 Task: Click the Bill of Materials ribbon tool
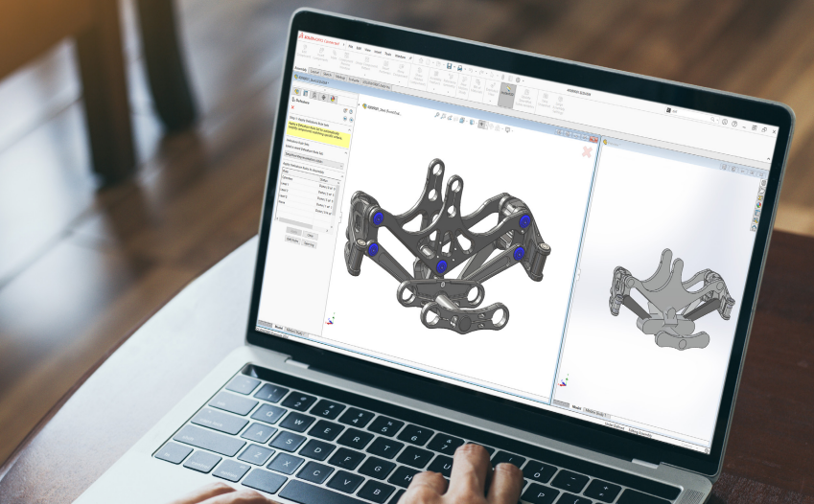[477, 86]
